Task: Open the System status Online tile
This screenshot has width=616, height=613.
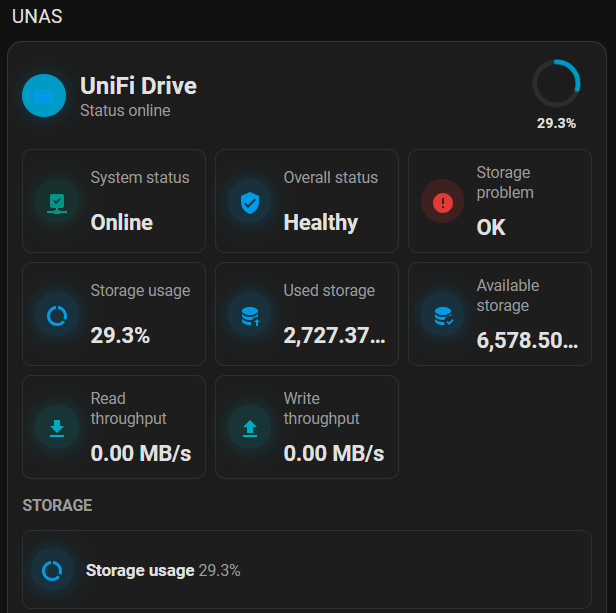Action: (114, 201)
